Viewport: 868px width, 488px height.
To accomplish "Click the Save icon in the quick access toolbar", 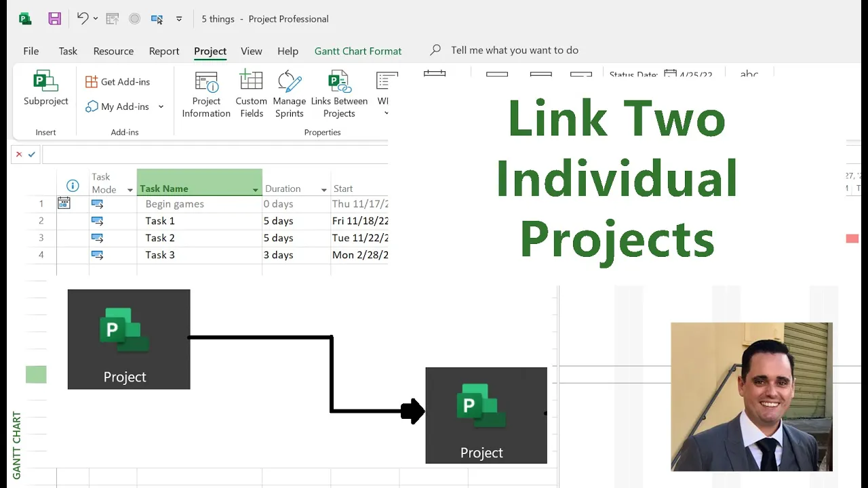I will [55, 19].
